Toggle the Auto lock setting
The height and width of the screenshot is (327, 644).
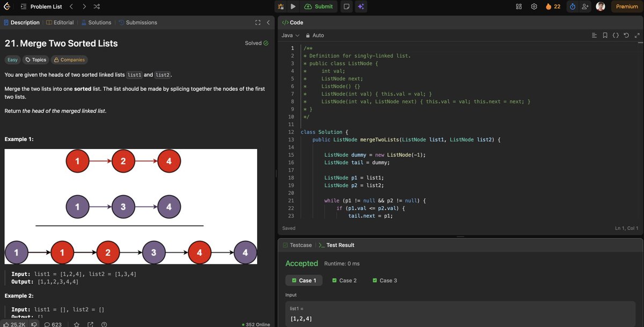click(315, 35)
